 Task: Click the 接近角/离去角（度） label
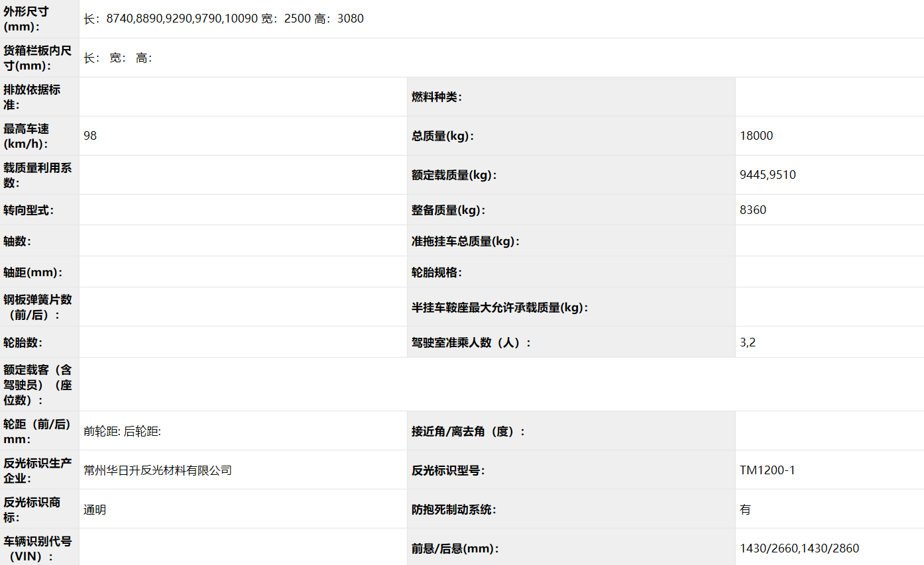[x=468, y=431]
